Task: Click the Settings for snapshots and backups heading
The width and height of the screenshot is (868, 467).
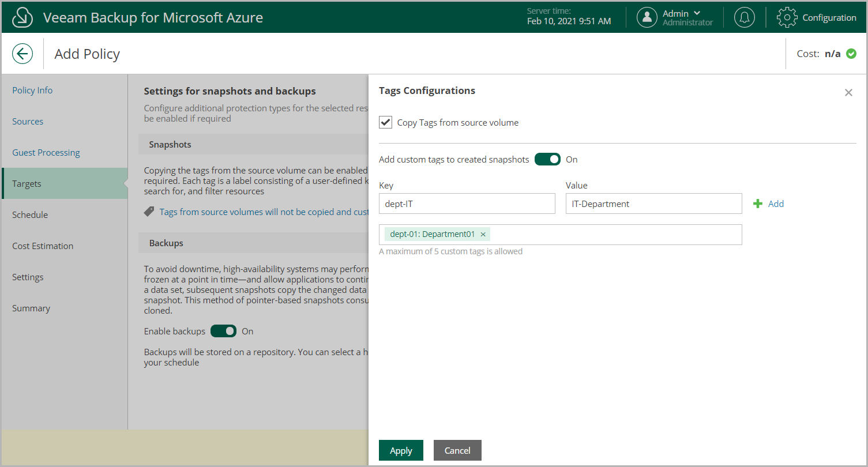Action: (230, 91)
